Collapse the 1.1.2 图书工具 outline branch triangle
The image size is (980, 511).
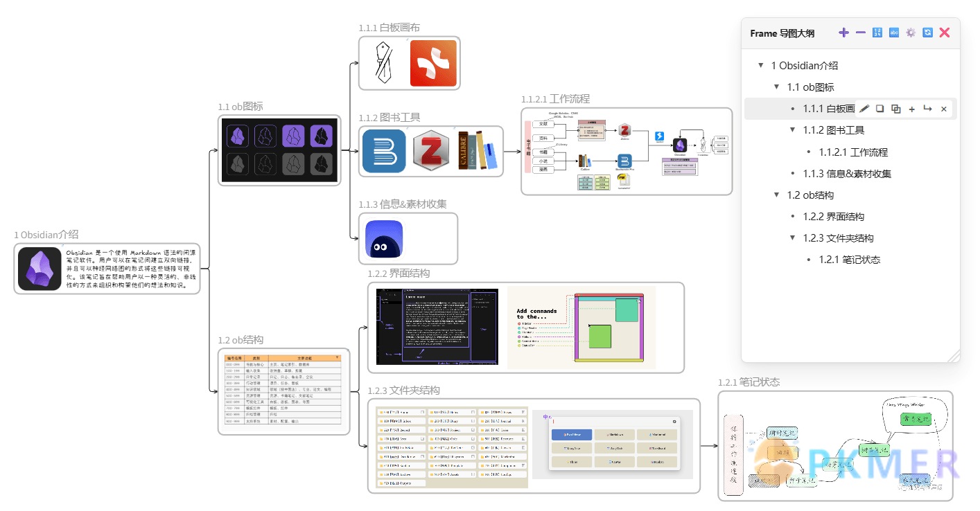coord(793,130)
